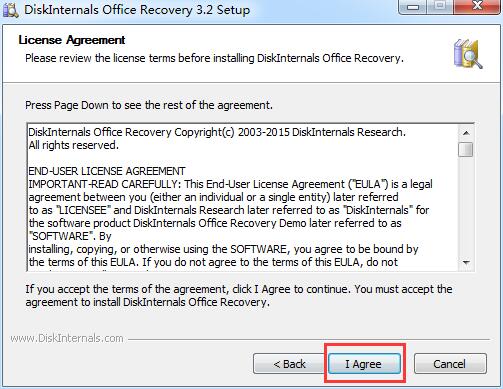Minimize the setup window
503x389 pixels.
412,7
